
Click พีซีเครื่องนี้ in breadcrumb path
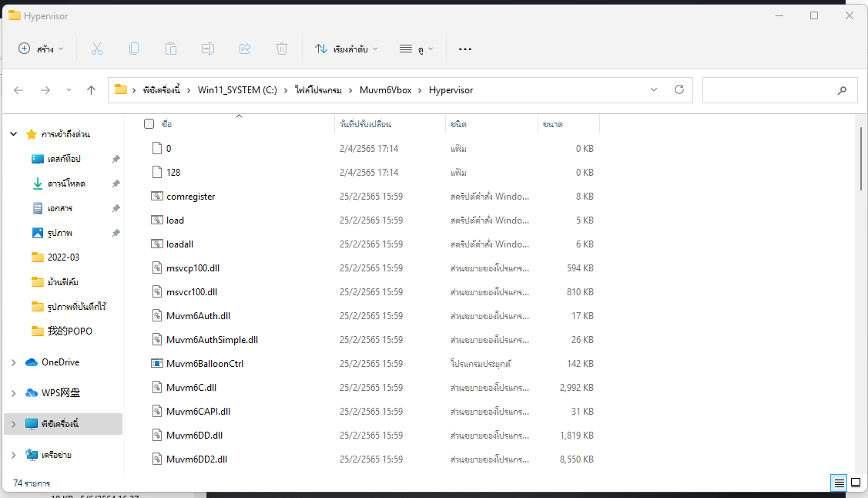[x=162, y=89]
